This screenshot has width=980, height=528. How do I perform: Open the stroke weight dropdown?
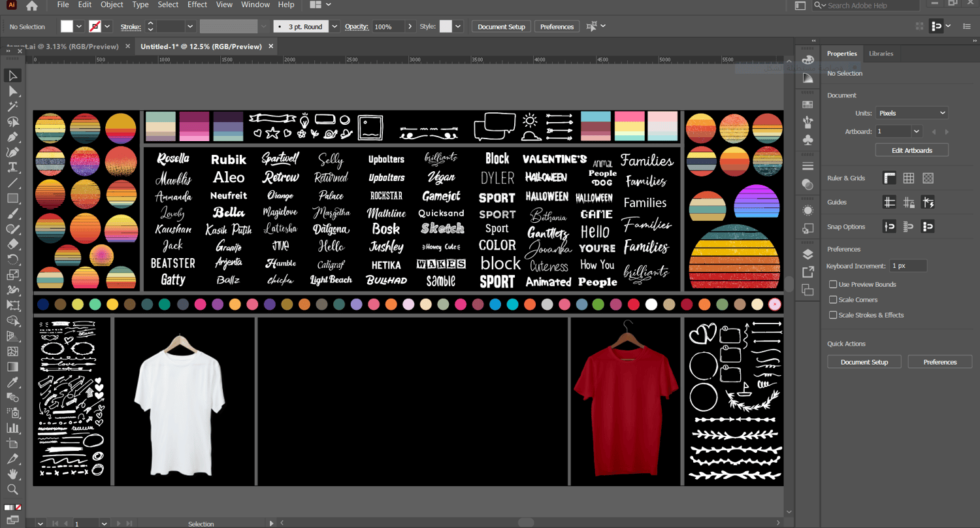(x=190, y=27)
